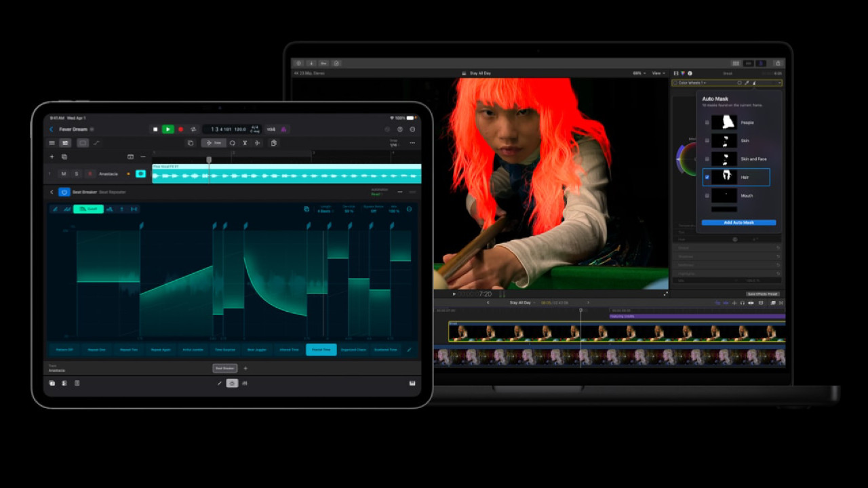Screen dimensions: 868x488
Task: Open Automation Read mode menu
Action: click(x=379, y=192)
